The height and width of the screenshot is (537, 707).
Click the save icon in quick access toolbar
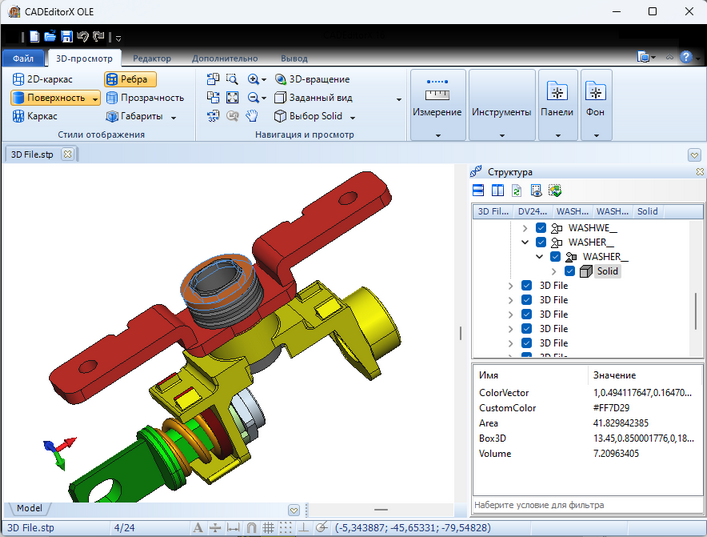tap(66, 37)
